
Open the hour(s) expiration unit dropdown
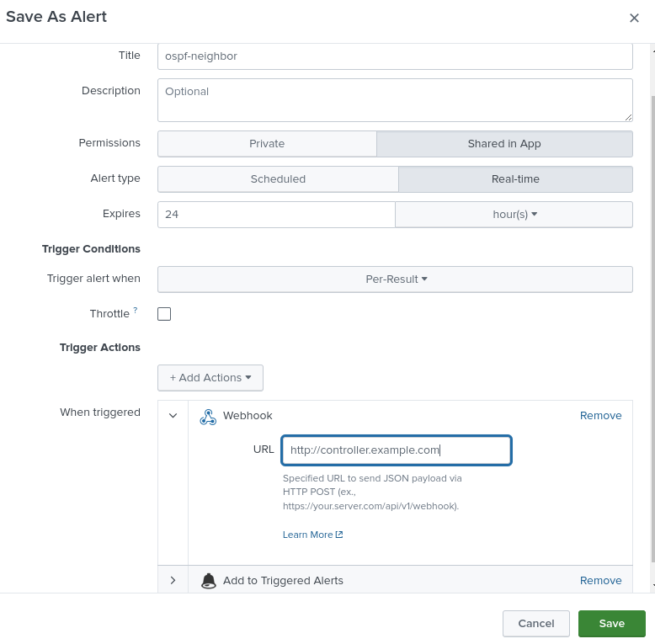[514, 215]
